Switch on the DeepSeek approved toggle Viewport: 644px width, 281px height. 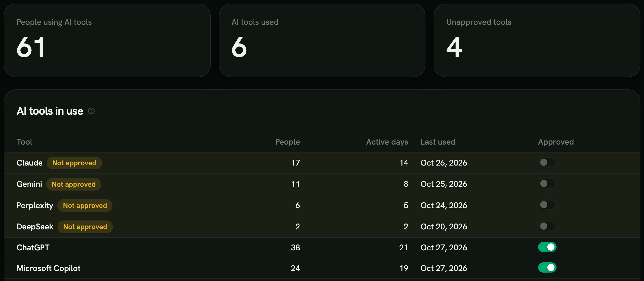[547, 226]
